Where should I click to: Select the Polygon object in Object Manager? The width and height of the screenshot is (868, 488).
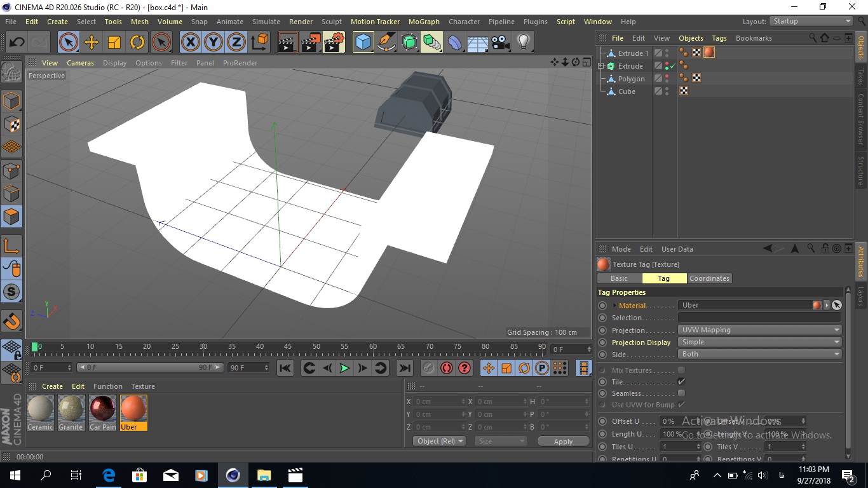point(631,79)
